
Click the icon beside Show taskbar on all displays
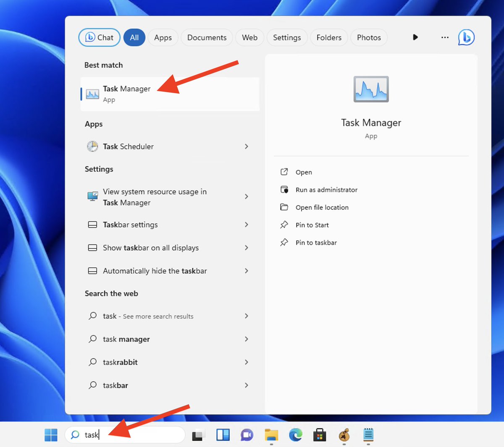(x=92, y=248)
